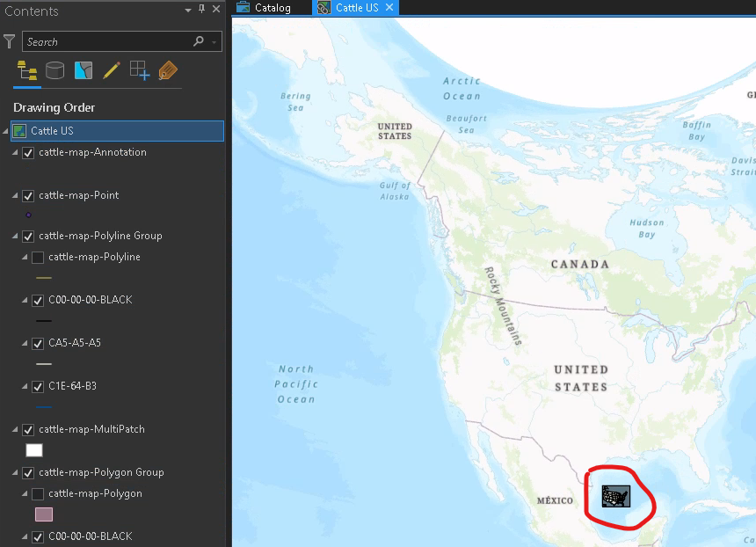
Task: Select the Cattle US map tab
Action: pos(356,8)
